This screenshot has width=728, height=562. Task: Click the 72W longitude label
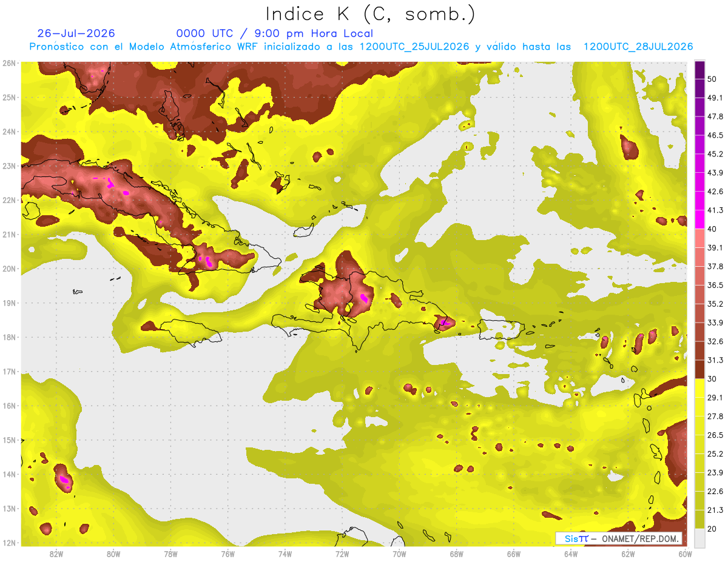pos(342,554)
